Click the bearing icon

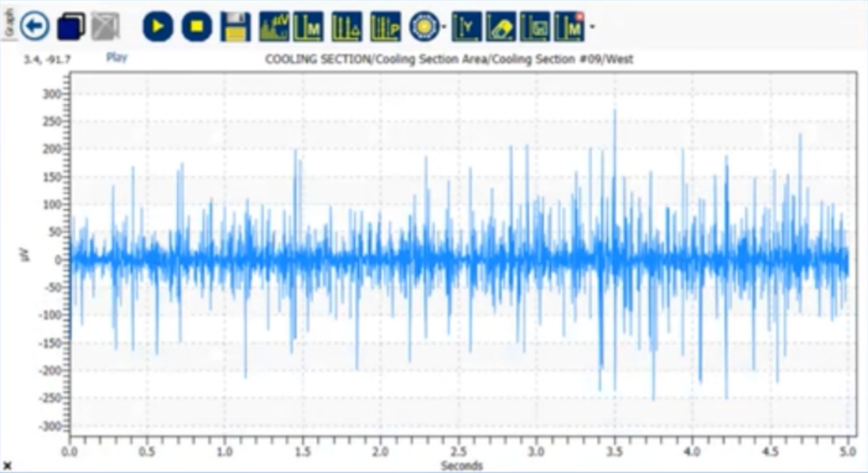[423, 27]
